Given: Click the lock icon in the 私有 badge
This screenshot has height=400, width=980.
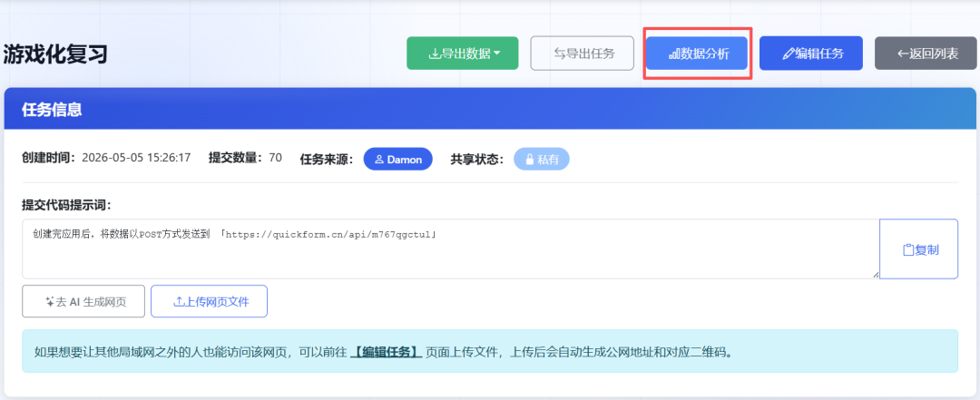Looking at the screenshot, I should point(530,160).
